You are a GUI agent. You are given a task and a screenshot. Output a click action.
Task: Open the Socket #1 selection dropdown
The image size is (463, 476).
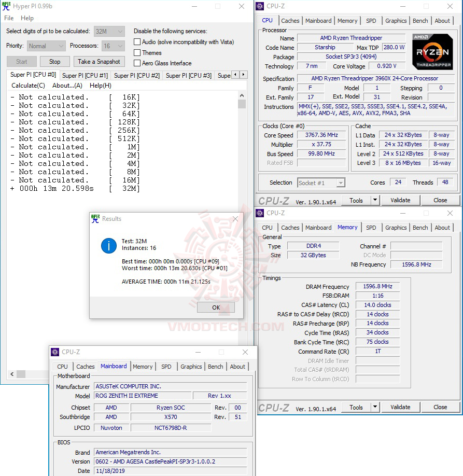click(x=321, y=183)
